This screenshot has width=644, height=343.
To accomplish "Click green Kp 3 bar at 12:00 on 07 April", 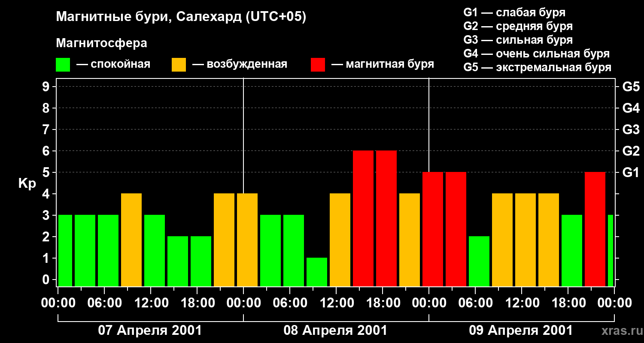I will pos(155,250).
